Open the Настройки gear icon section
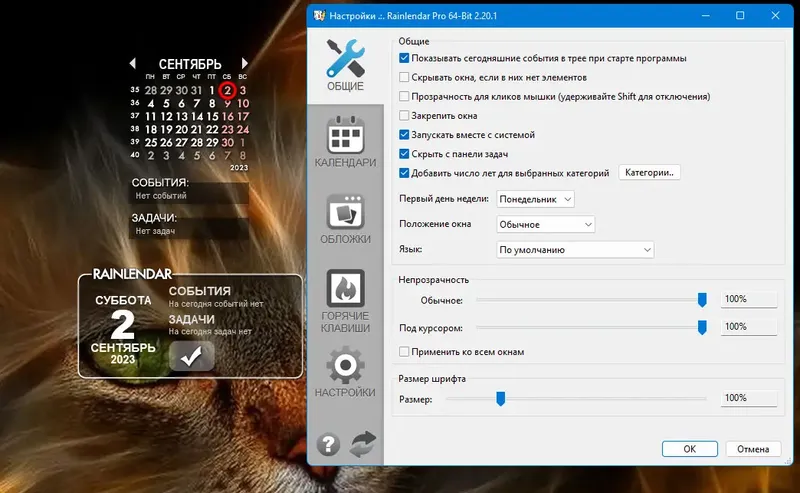 [x=345, y=372]
